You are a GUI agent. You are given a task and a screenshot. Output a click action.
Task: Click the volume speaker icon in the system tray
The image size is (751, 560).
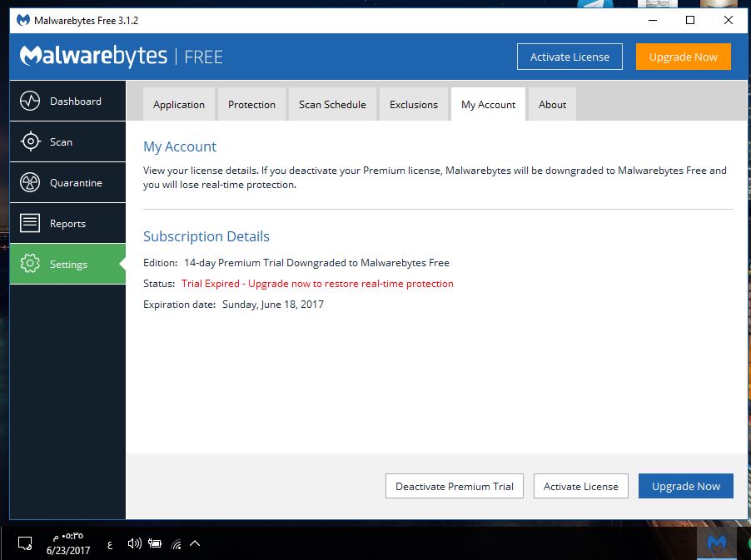(135, 543)
